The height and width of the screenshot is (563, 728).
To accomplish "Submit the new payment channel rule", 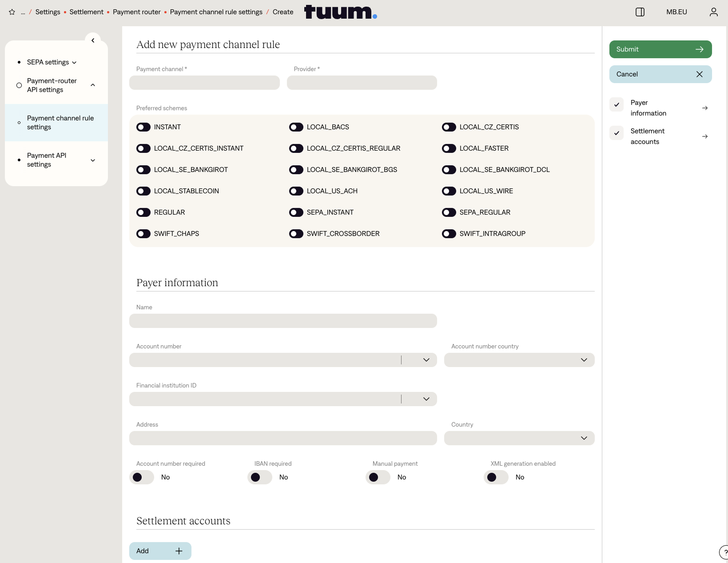I will (x=660, y=49).
